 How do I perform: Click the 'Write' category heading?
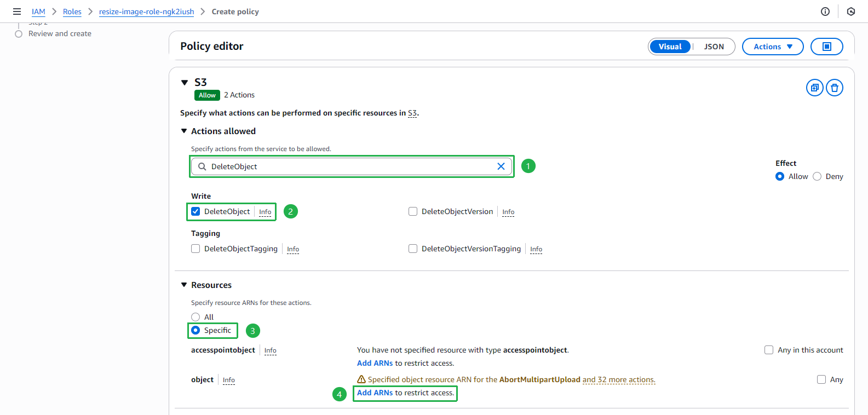[x=201, y=196]
